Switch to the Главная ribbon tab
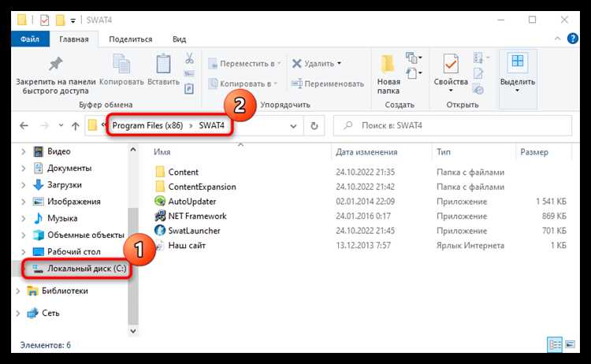The height and width of the screenshot is (364, 591). click(74, 39)
